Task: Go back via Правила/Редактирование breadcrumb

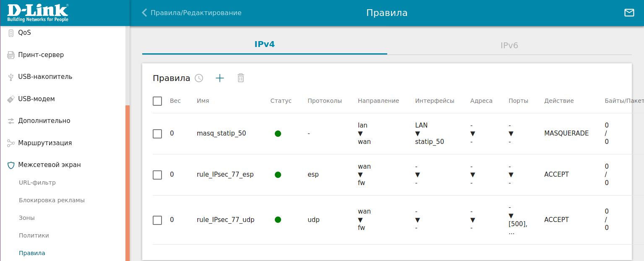Action: coord(192,13)
